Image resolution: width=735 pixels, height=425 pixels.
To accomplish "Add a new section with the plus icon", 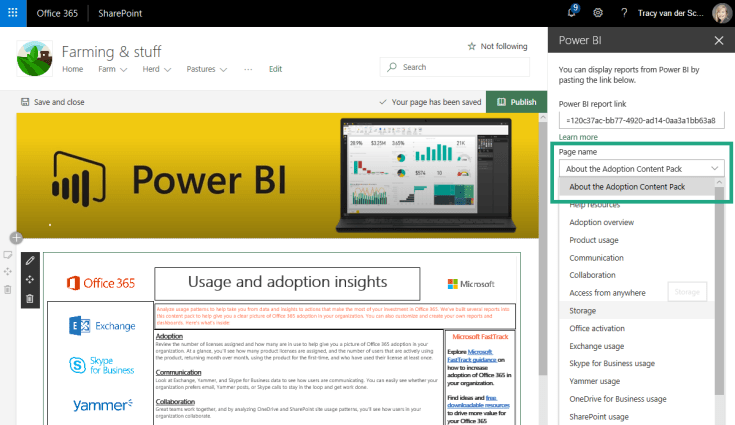I will coord(16,238).
